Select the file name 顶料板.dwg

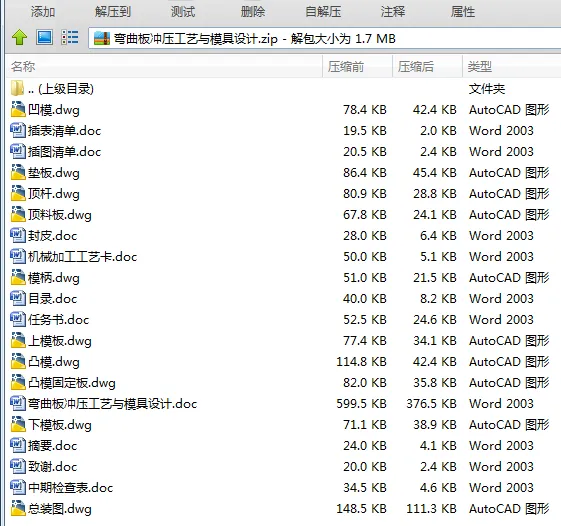tap(60, 215)
